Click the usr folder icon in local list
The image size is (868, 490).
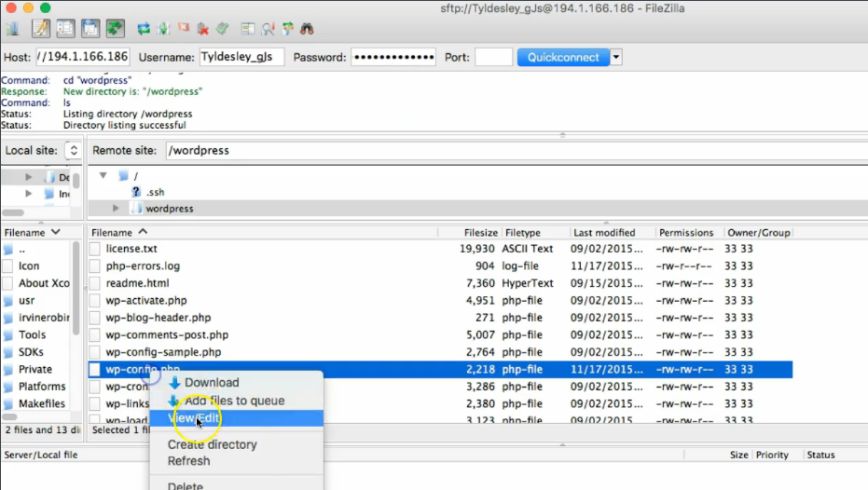[7, 300]
